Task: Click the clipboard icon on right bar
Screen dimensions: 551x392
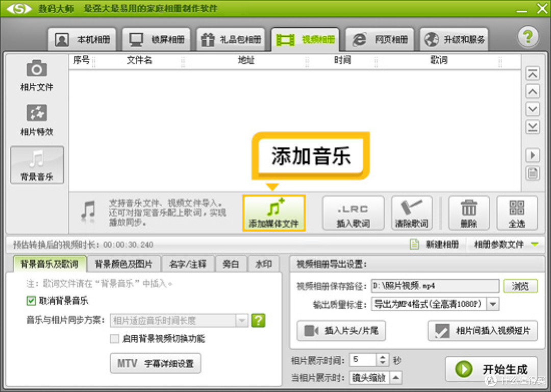Action: pos(532,174)
